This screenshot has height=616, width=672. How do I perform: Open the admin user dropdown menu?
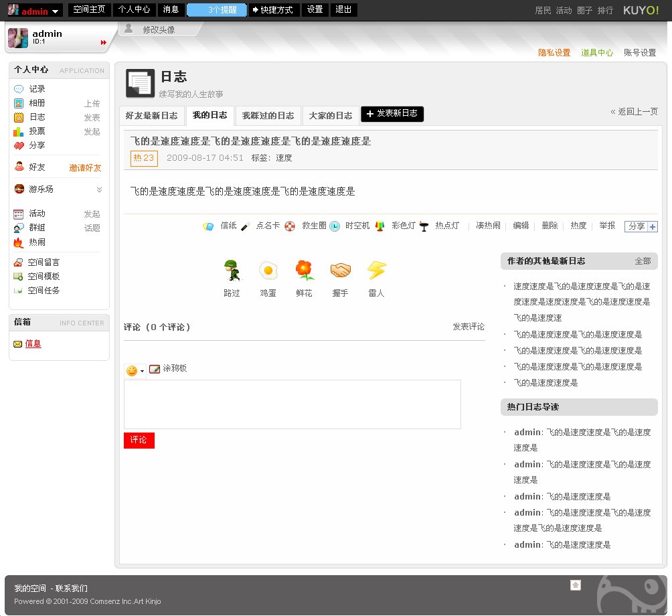(55, 11)
